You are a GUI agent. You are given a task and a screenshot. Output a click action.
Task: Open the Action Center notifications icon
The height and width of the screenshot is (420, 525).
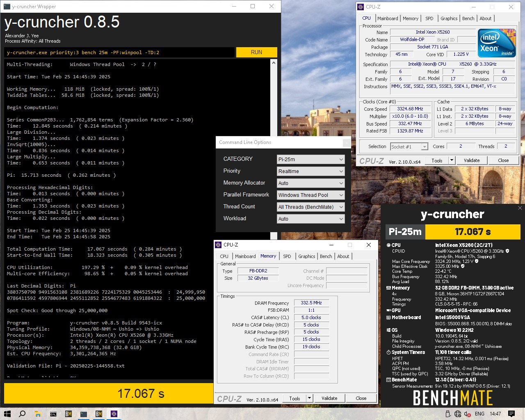511,414
